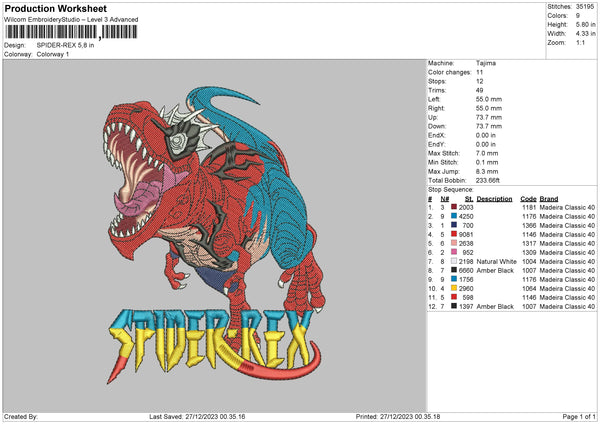Image resolution: width=600 pixels, height=424 pixels.
Task: Select the 'Colorway 1' value
Action: coord(53,54)
